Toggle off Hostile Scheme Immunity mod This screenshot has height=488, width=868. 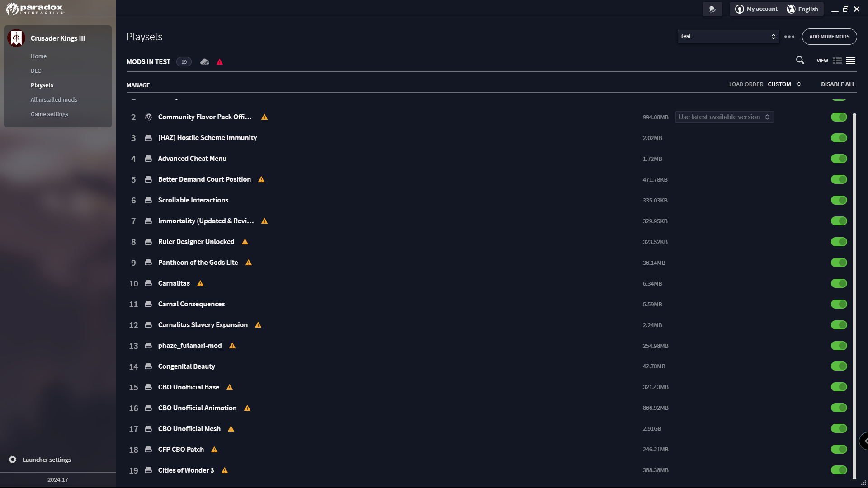[839, 138]
